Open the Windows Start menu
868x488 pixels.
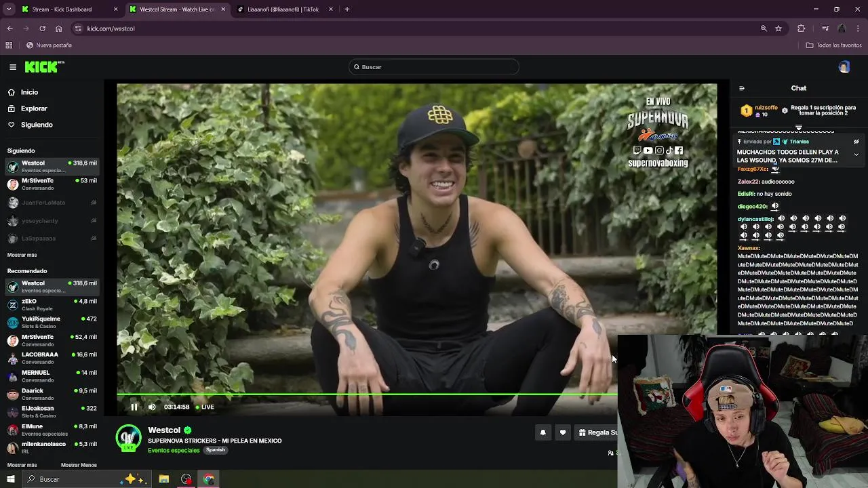tap(10, 479)
